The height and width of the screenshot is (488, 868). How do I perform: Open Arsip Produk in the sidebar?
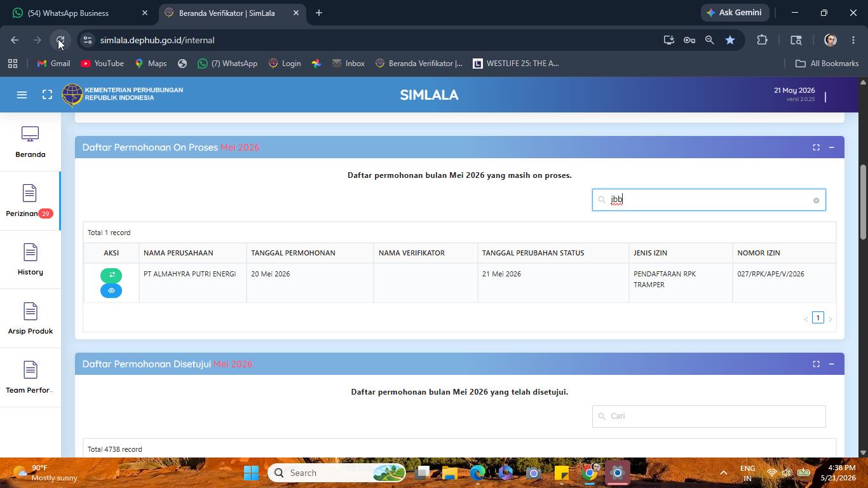point(31,318)
